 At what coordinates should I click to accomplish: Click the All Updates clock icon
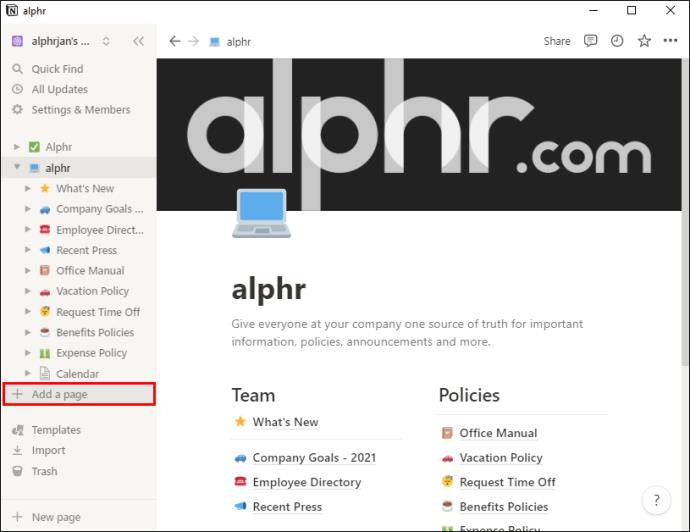click(17, 89)
